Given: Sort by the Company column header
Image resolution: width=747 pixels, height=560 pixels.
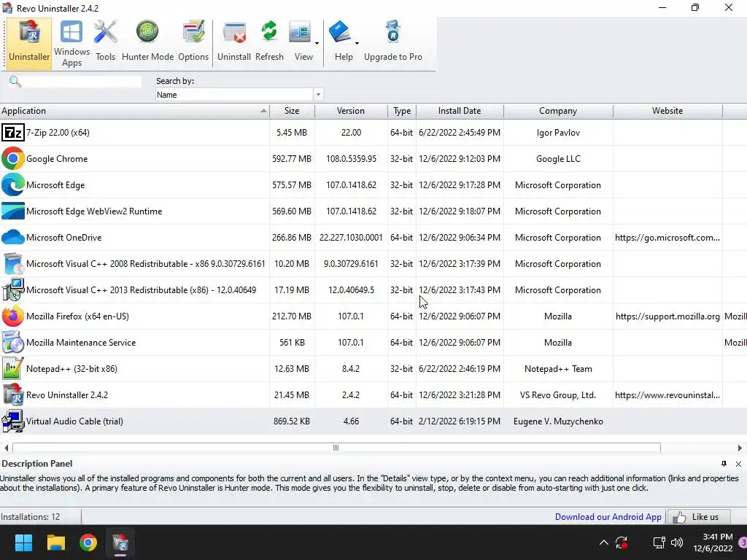Looking at the screenshot, I should (x=558, y=111).
